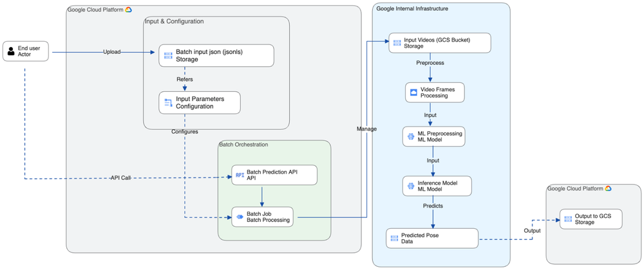Click the Google Cloud logo in left group
This screenshot has height=270, width=644.
pyautogui.click(x=128, y=10)
